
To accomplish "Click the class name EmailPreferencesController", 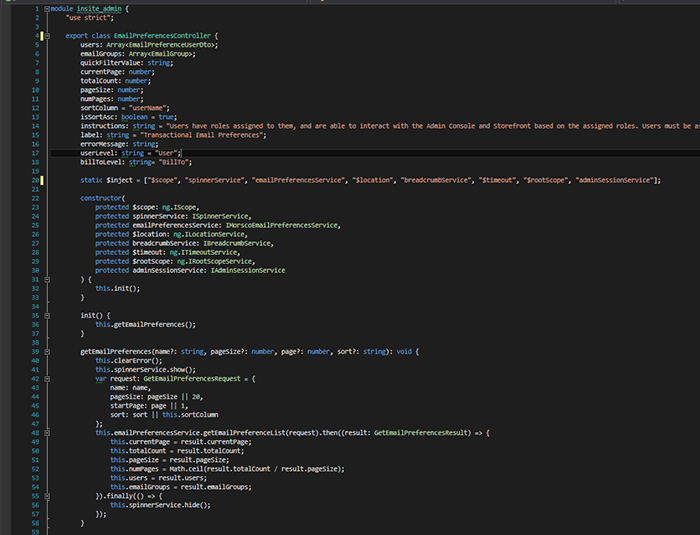I will [162, 36].
